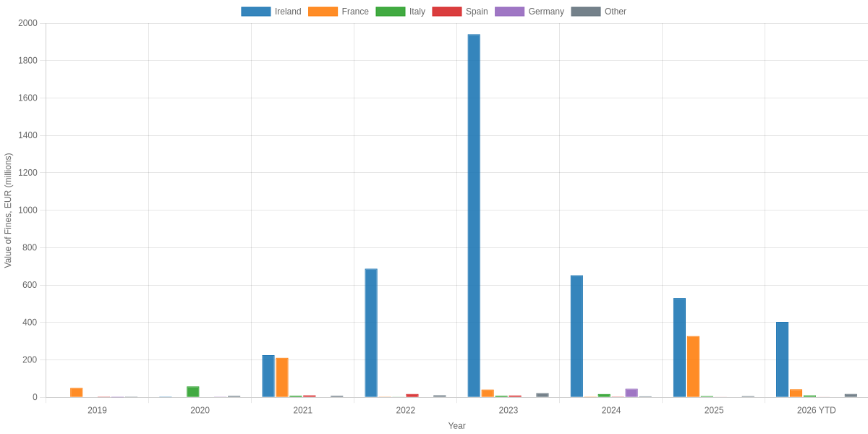Hide the Germany series via legend label

click(546, 12)
